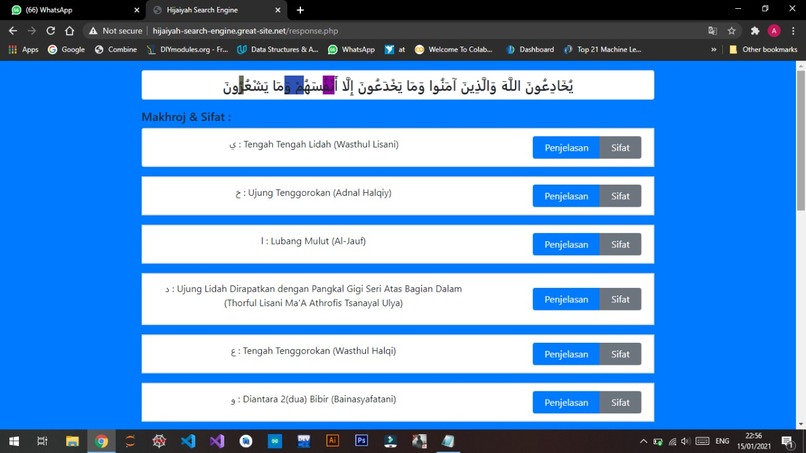Screen dimensions: 806x453
Task: Open the Google bookmark
Action: pyautogui.click(x=66, y=49)
